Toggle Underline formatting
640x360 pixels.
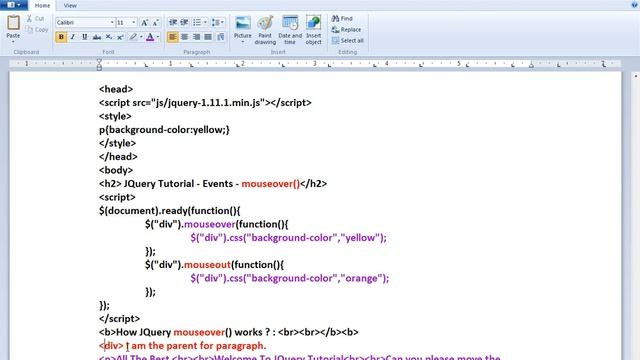[x=84, y=37]
